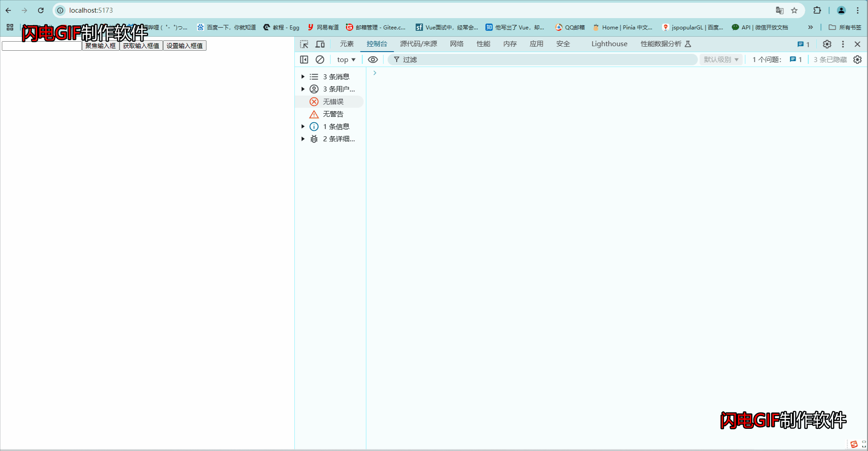The height and width of the screenshot is (451, 868).
Task: Expand the 3 条消息 tree item
Action: click(x=302, y=77)
